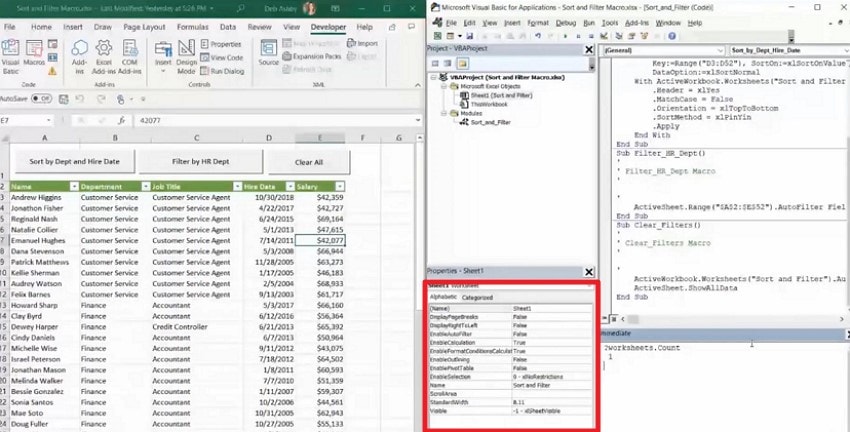
Task: Click the fx insert function icon
Action: point(123,120)
